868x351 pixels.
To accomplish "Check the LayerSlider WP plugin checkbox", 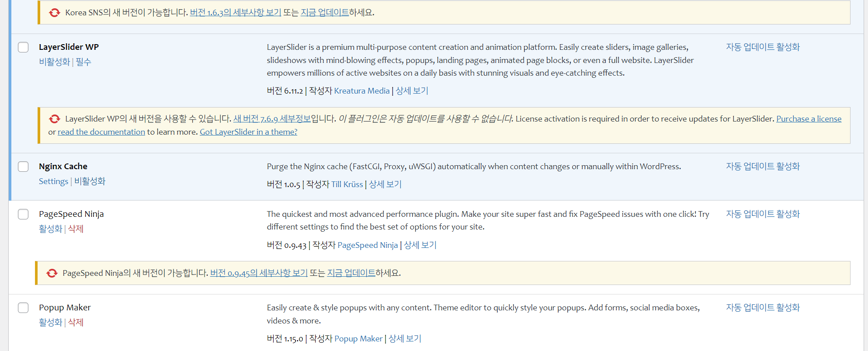I will tap(23, 47).
